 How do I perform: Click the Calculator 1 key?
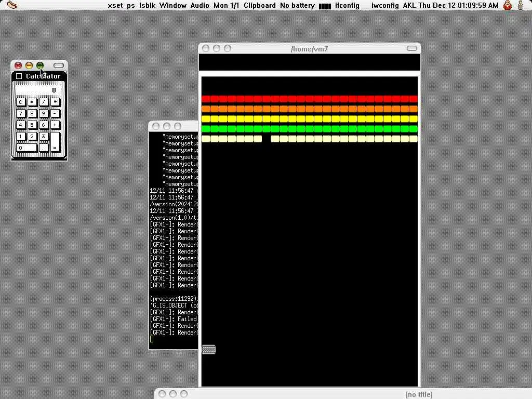21,137
